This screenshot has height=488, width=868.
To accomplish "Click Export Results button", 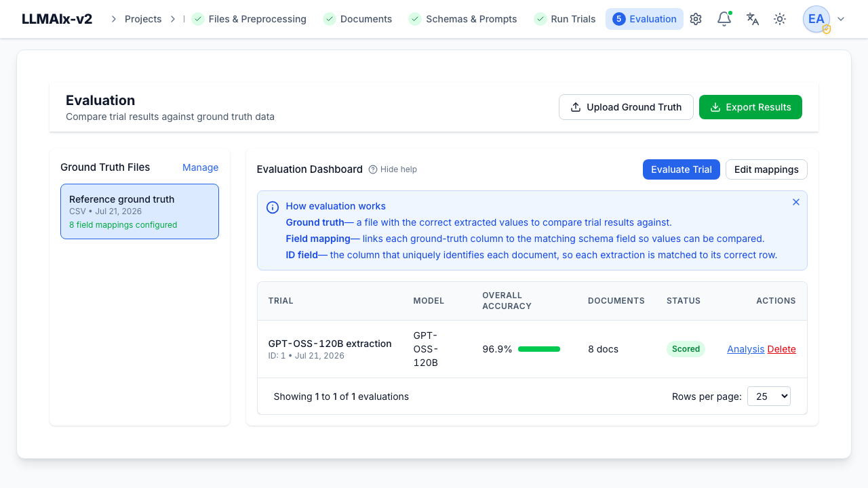I will (x=751, y=107).
